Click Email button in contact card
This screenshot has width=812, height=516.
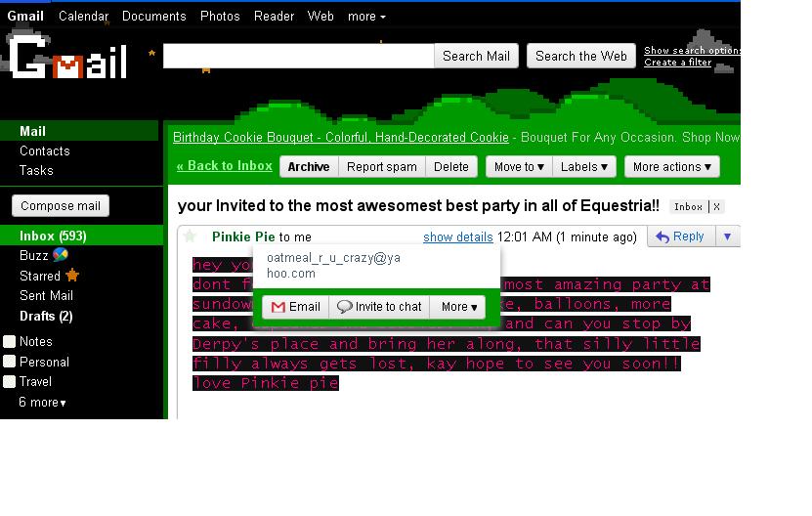296,307
